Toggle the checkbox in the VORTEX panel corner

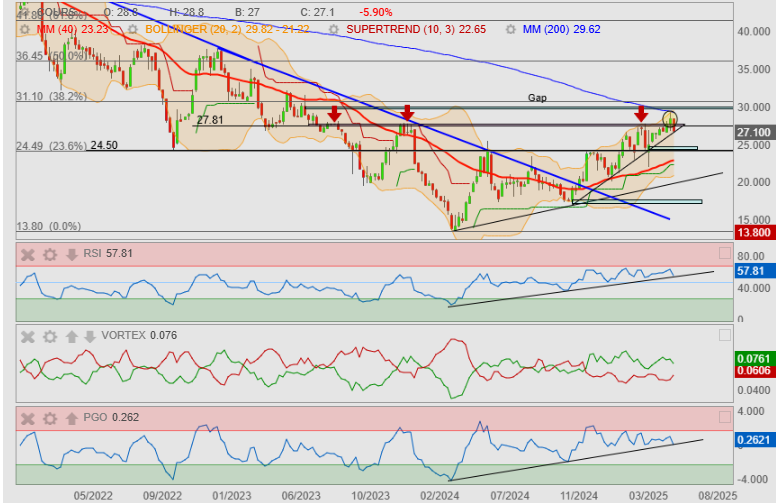coord(725,335)
